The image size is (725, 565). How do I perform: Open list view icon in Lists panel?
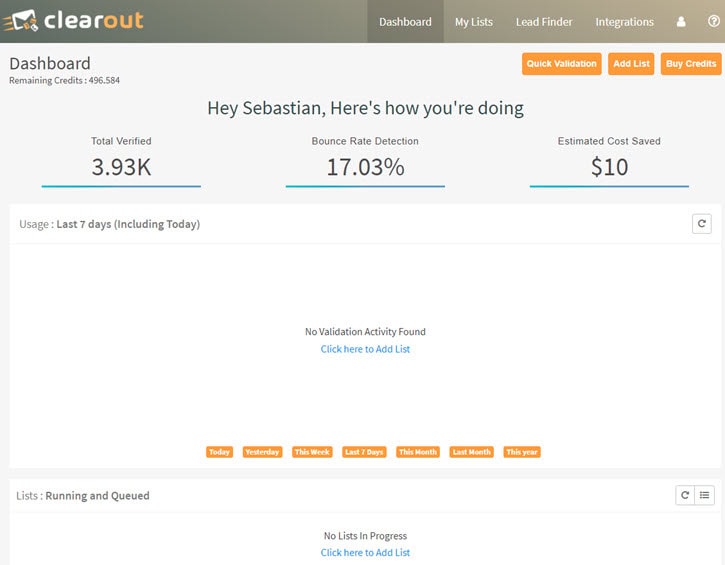coord(704,495)
